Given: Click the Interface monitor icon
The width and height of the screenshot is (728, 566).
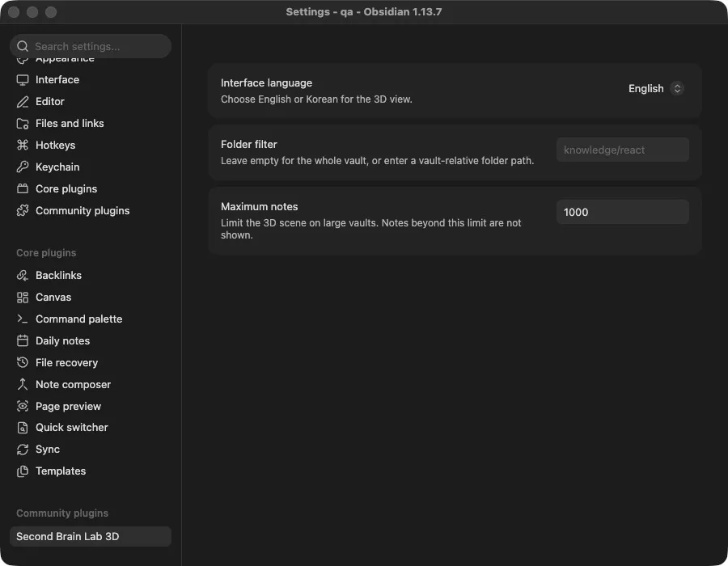Looking at the screenshot, I should (23, 80).
